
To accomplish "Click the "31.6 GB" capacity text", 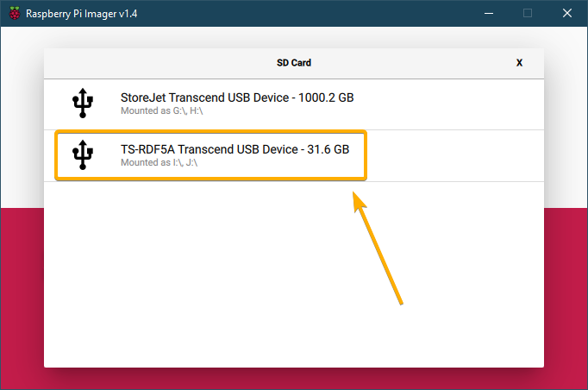I will 328,150.
